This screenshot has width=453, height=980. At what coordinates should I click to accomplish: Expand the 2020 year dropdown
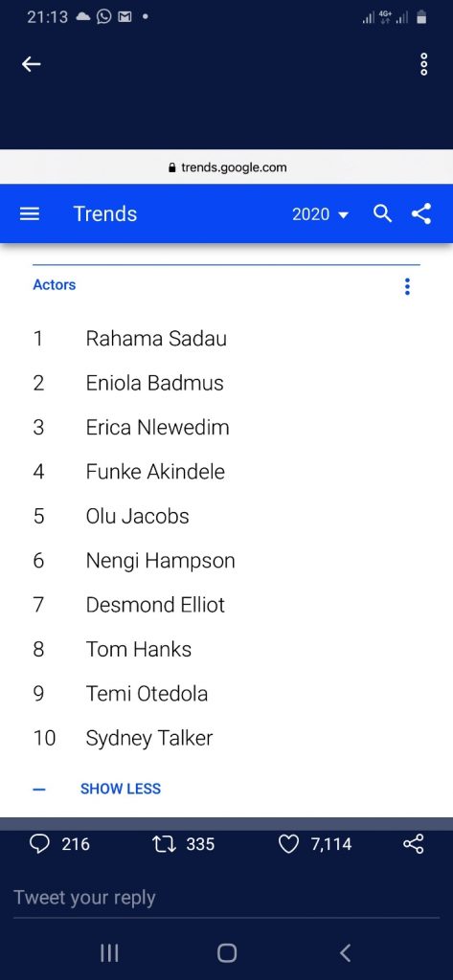(x=320, y=214)
